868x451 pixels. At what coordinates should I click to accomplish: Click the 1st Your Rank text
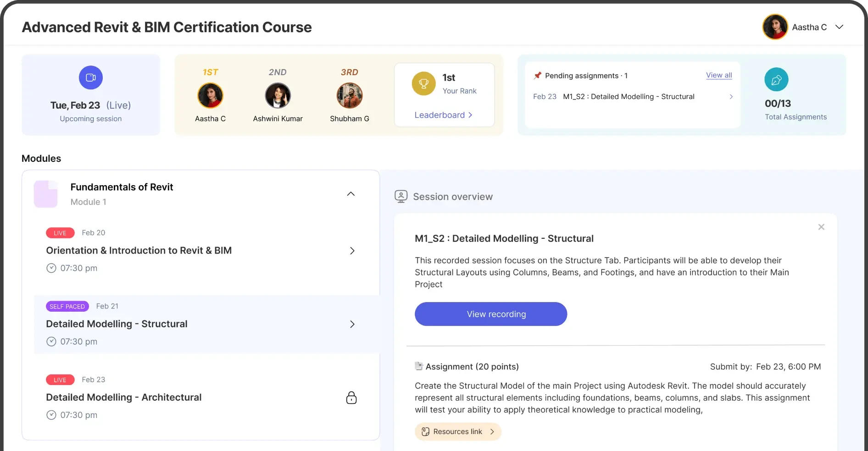click(x=459, y=83)
